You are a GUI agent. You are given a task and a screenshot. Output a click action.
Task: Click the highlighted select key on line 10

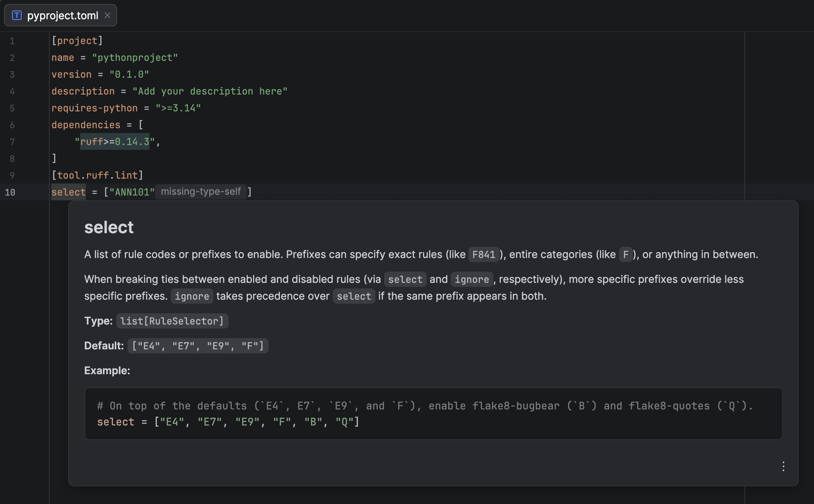click(x=69, y=192)
